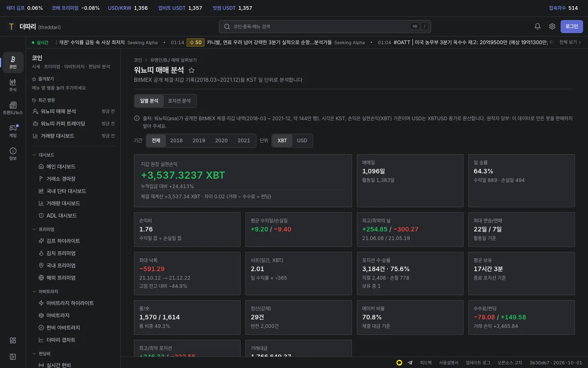The width and height of the screenshot is (588, 368).
Task: Open 펀비 아비트라지 in the sidebar
Action: pos(73,328)
